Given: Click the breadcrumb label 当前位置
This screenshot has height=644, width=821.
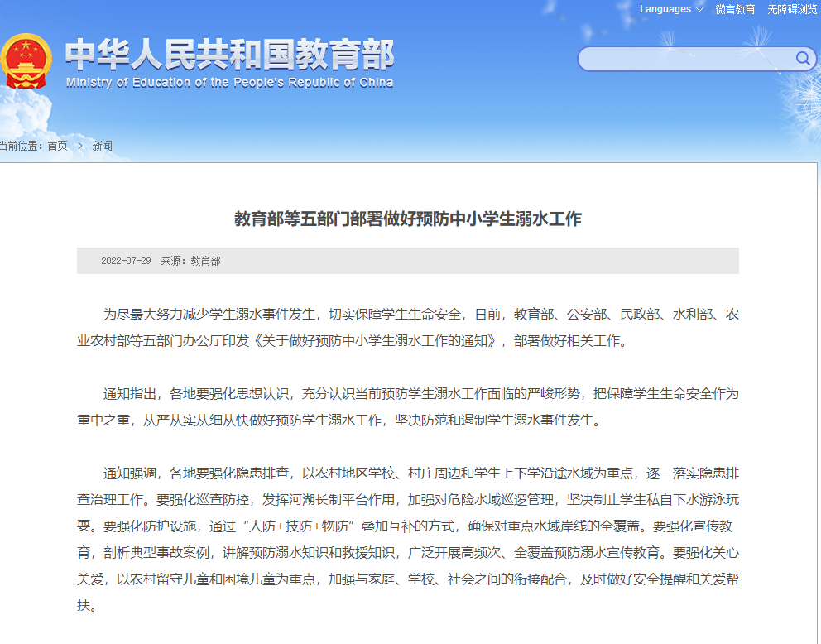Looking at the screenshot, I should pos(21,146).
